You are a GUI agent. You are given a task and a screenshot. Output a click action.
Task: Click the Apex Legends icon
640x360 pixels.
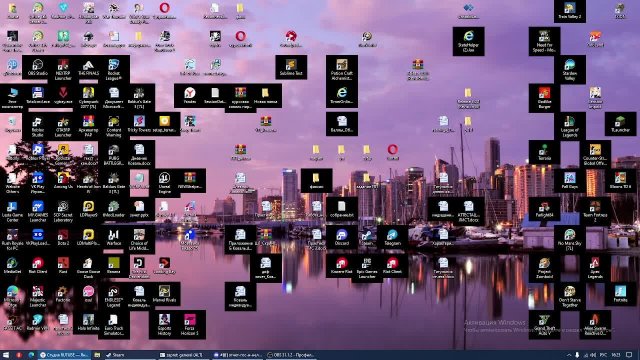pyautogui.click(x=595, y=268)
